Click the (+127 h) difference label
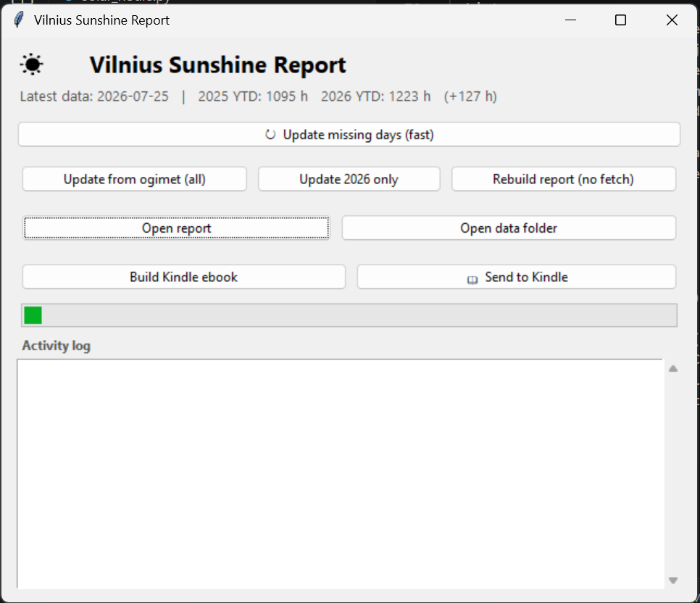 470,96
